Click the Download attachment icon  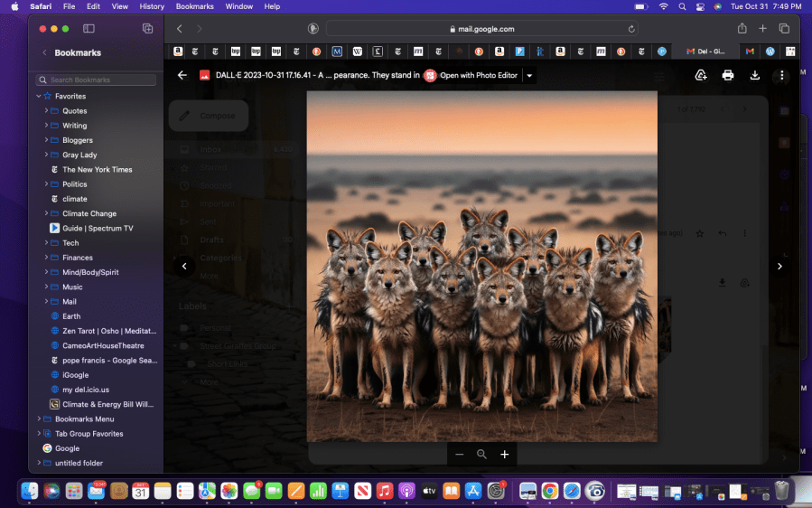755,76
